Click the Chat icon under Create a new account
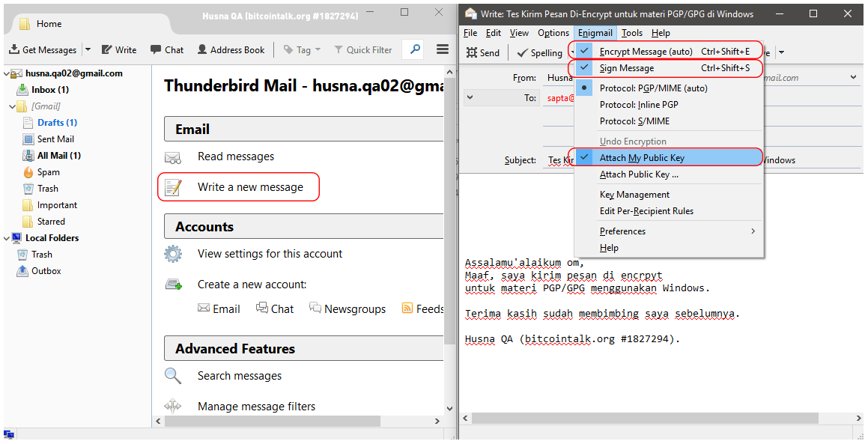 click(262, 308)
